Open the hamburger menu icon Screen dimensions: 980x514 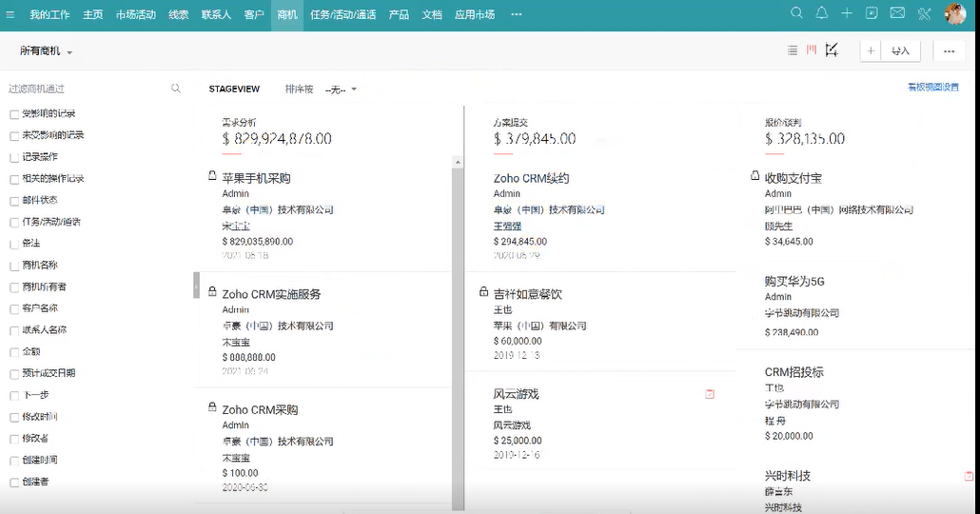pyautogui.click(x=10, y=14)
